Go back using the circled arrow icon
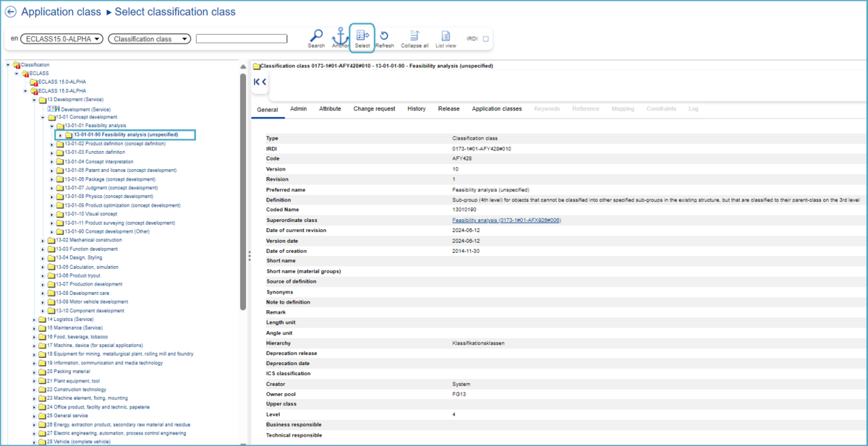This screenshot has width=868, height=446. click(11, 12)
